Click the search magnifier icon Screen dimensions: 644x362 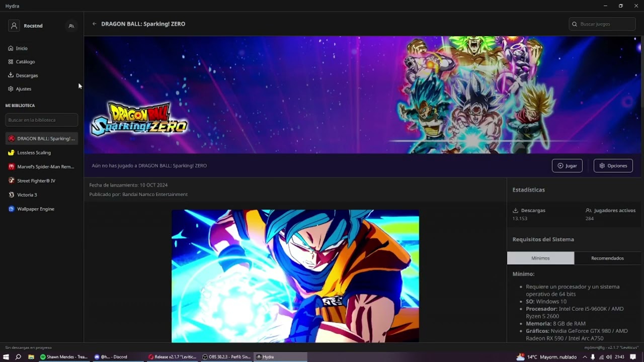click(575, 24)
